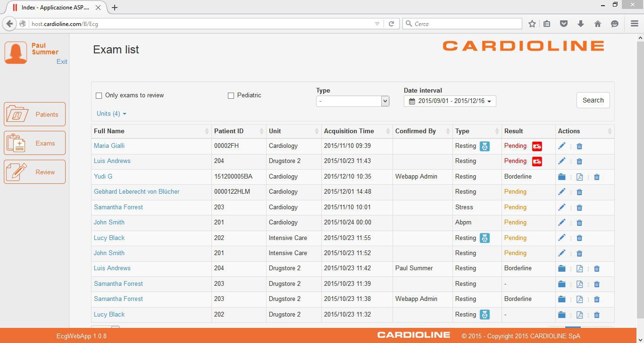The height and width of the screenshot is (343, 644).
Task: Edit Maria Gialli's exam with the pencil icon
Action: click(562, 146)
